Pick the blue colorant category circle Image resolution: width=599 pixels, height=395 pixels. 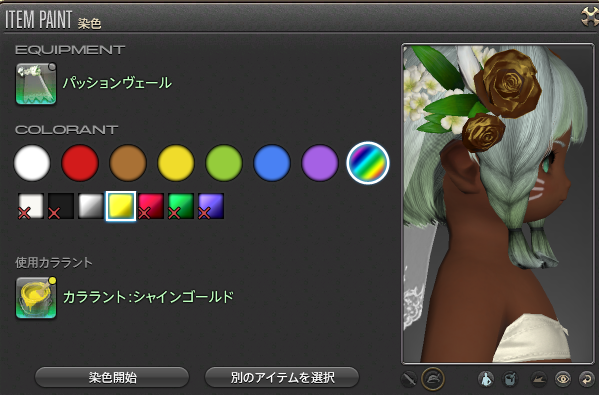click(x=272, y=163)
